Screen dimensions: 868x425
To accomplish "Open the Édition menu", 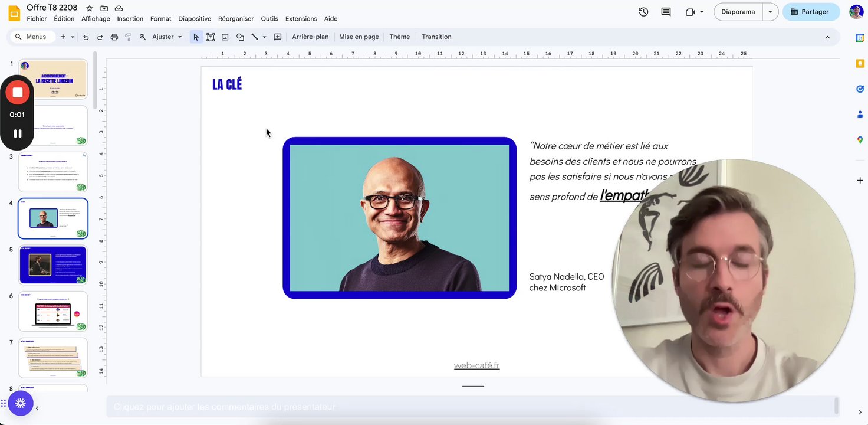I will click(64, 19).
